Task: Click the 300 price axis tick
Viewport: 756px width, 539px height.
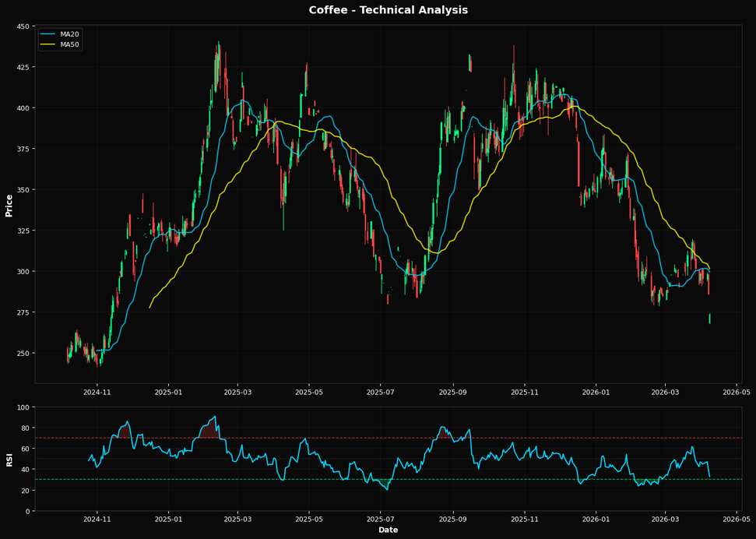Action: pyautogui.click(x=23, y=271)
